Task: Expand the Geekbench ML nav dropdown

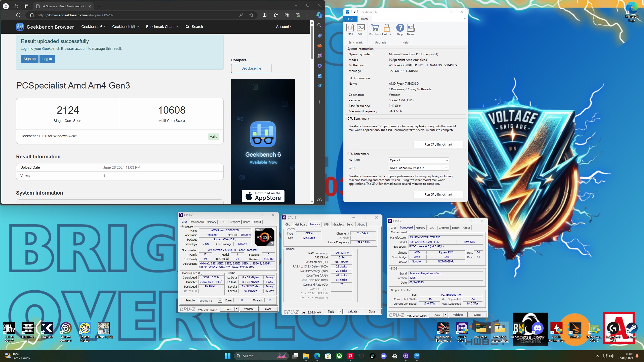Action: (126, 27)
